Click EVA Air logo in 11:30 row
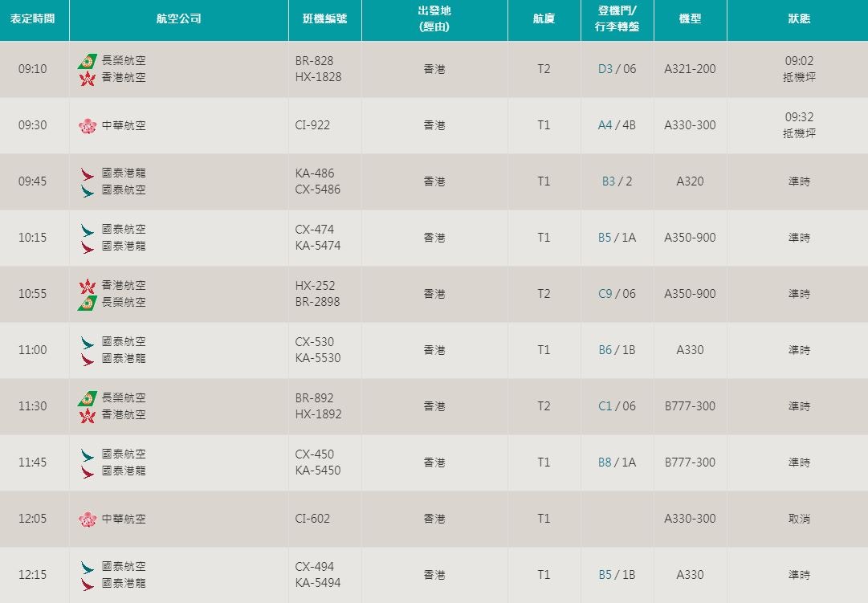 coord(87,398)
